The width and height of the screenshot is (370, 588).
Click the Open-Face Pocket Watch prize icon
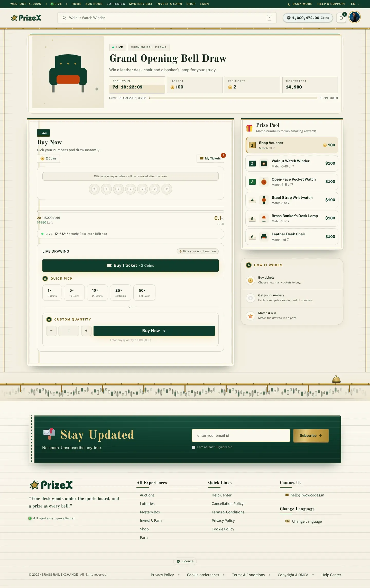pyautogui.click(x=264, y=182)
